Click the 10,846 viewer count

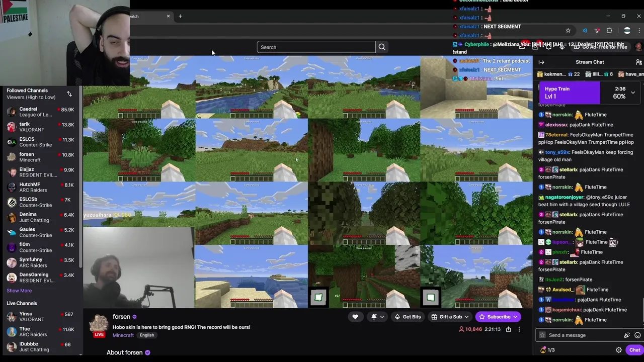[x=470, y=329]
